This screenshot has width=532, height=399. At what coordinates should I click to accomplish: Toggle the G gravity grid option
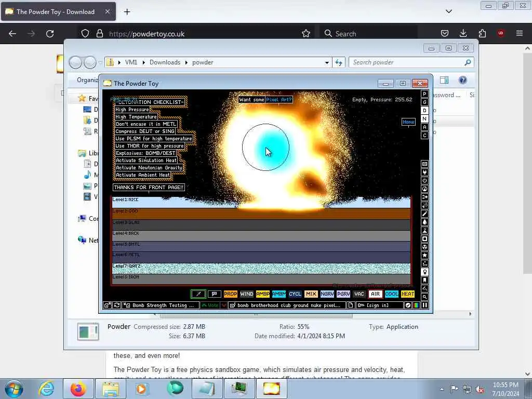coord(424,102)
